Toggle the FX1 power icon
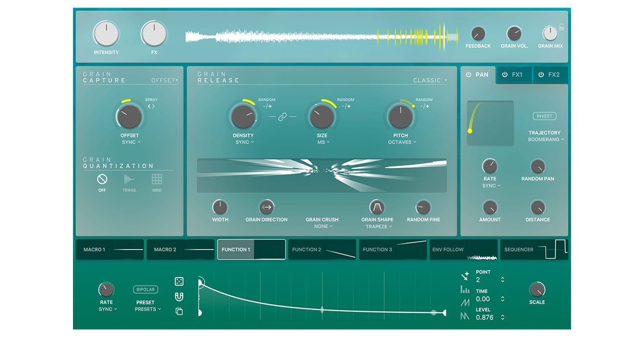 point(505,74)
